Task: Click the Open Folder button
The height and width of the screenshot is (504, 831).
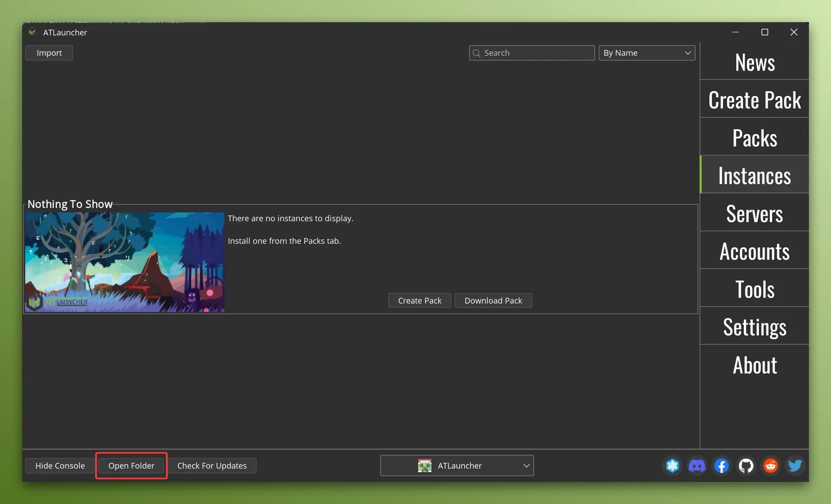Action: tap(131, 466)
